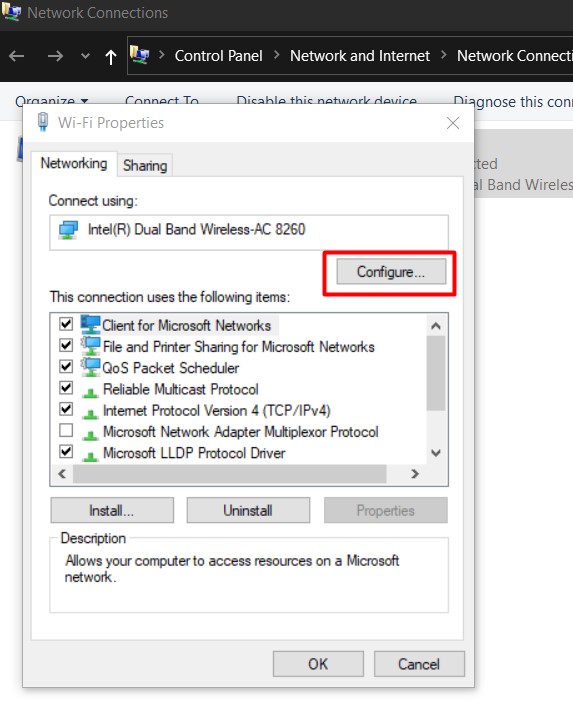
Task: Open recent locations dropdown arrow
Action: pos(85,57)
